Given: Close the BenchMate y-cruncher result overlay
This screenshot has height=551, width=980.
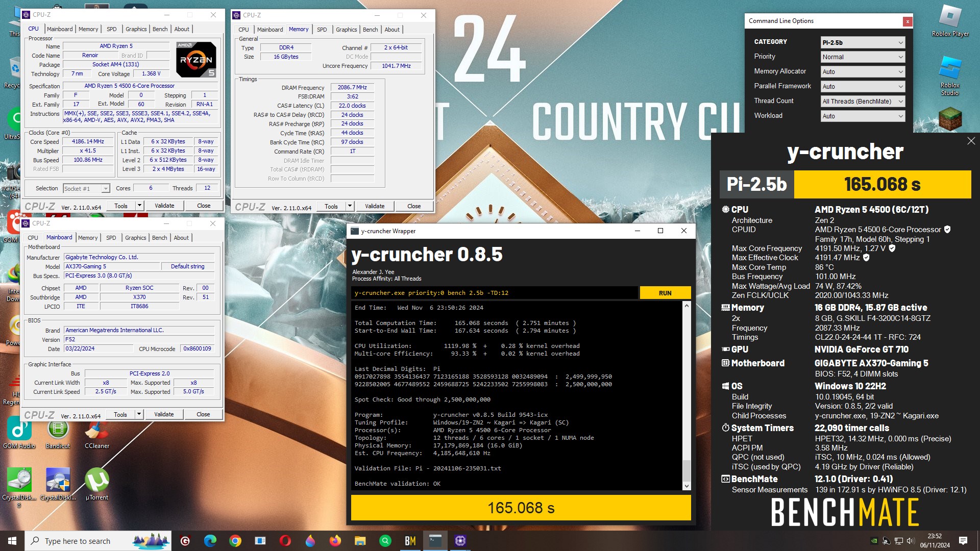Looking at the screenshot, I should click(971, 141).
